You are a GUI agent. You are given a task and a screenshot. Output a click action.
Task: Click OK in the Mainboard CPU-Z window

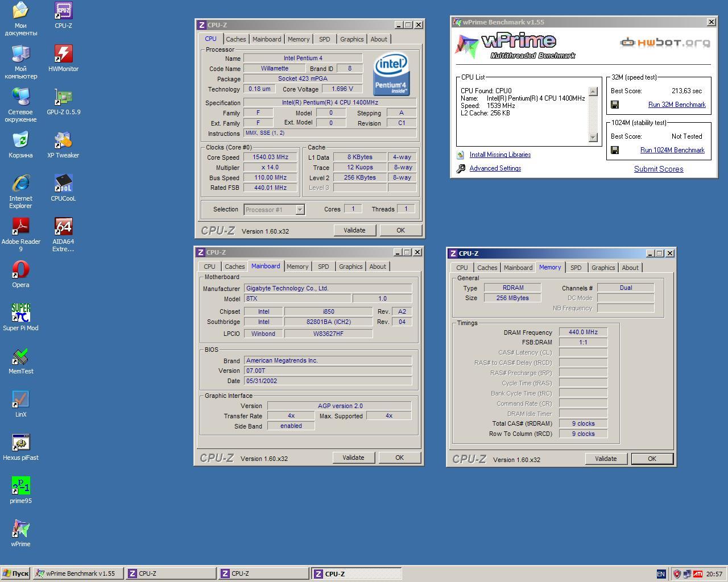click(399, 458)
